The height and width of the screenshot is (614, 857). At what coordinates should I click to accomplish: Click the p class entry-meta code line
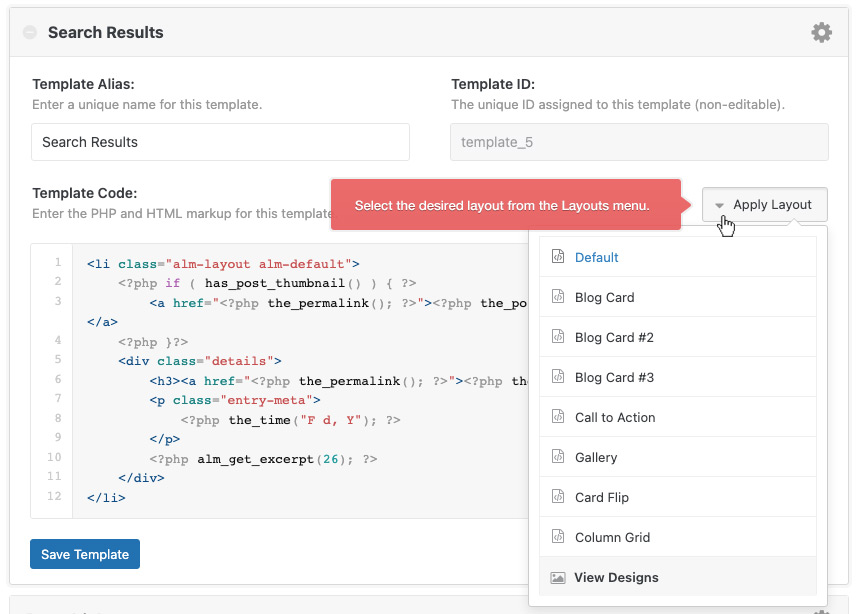(235, 400)
